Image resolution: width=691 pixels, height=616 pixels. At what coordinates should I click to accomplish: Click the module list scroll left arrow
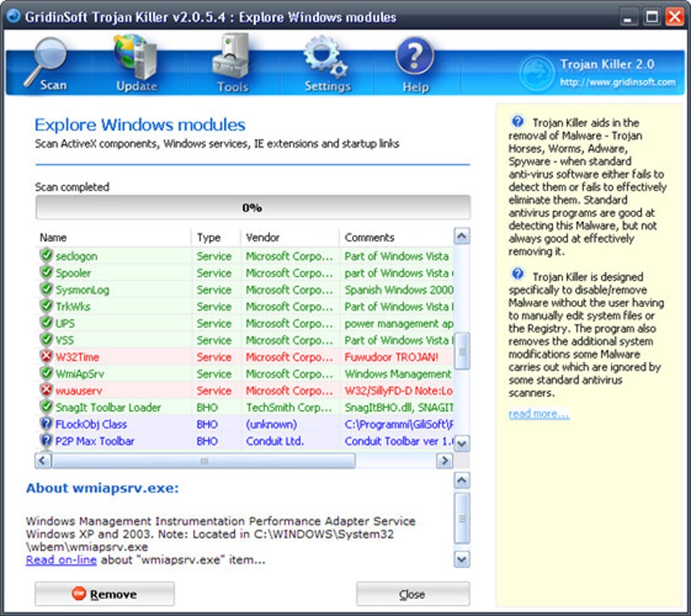(x=43, y=460)
